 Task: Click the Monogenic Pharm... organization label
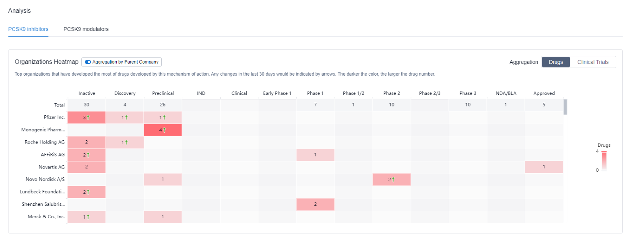tap(43, 130)
